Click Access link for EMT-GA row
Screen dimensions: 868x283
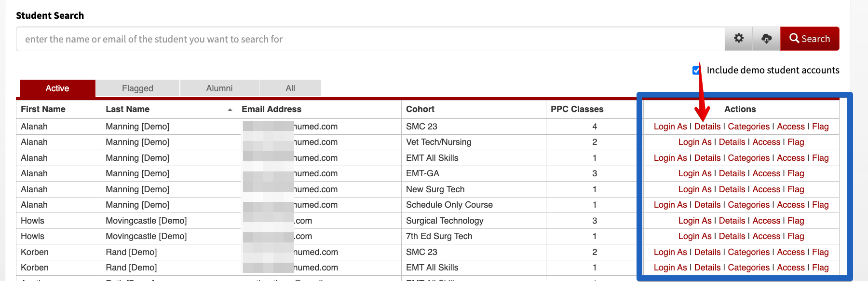click(x=766, y=173)
